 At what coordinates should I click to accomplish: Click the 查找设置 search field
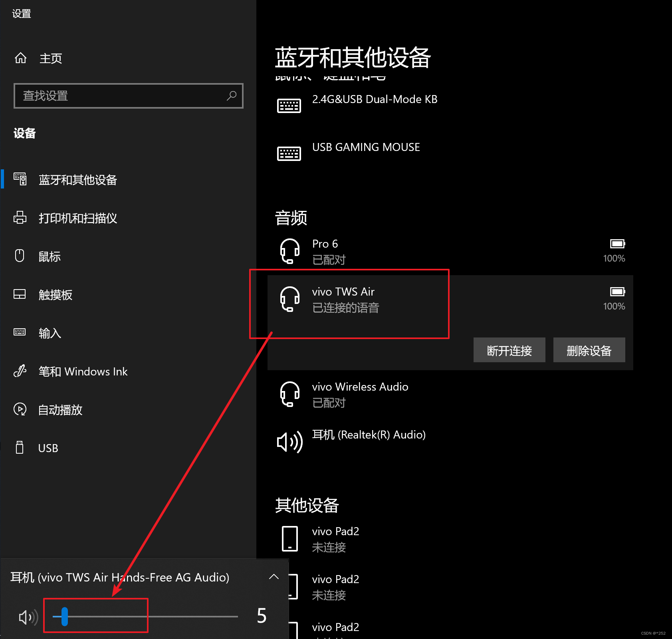point(129,96)
